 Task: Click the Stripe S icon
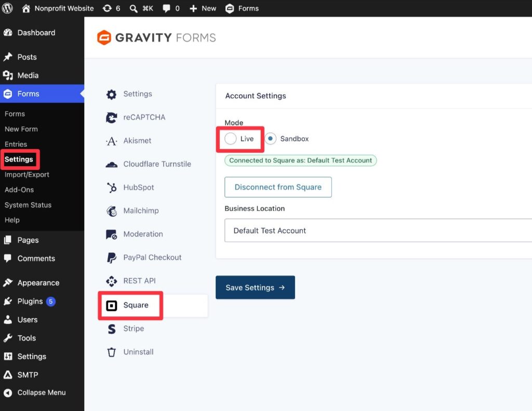[x=111, y=328]
